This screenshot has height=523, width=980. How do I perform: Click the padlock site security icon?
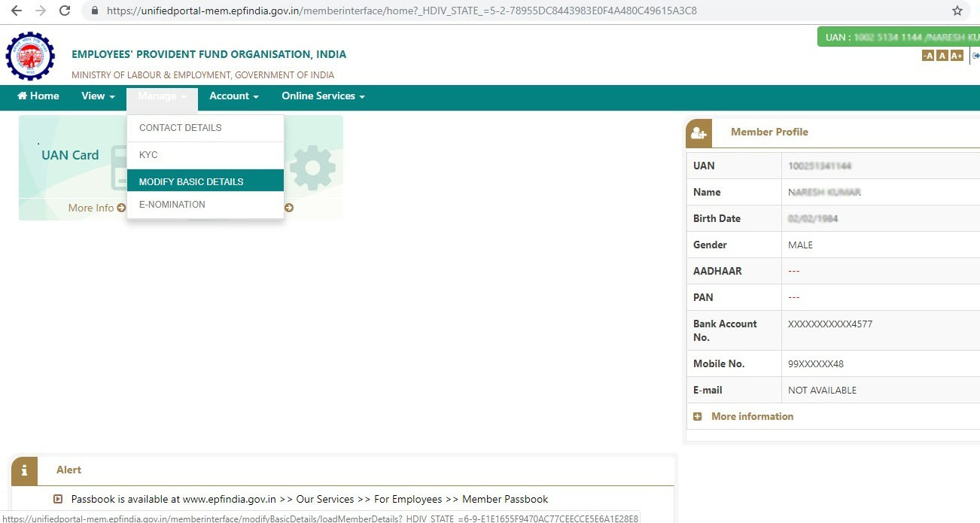(x=95, y=11)
